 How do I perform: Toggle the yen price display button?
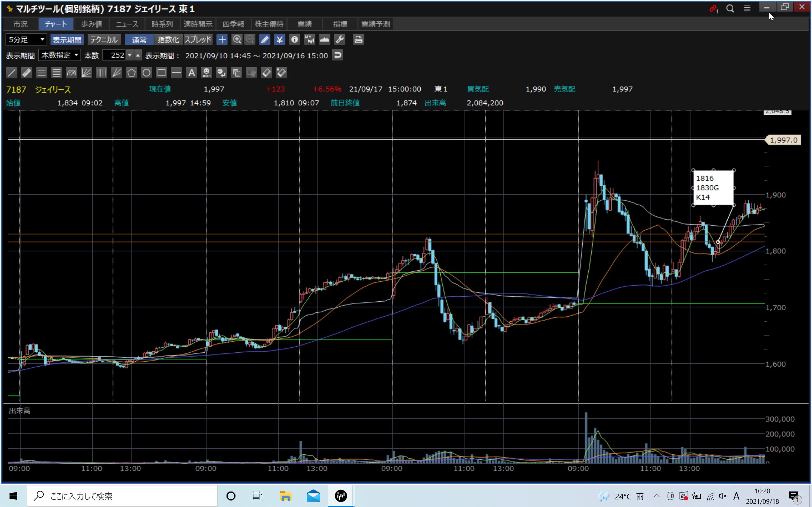(x=279, y=40)
